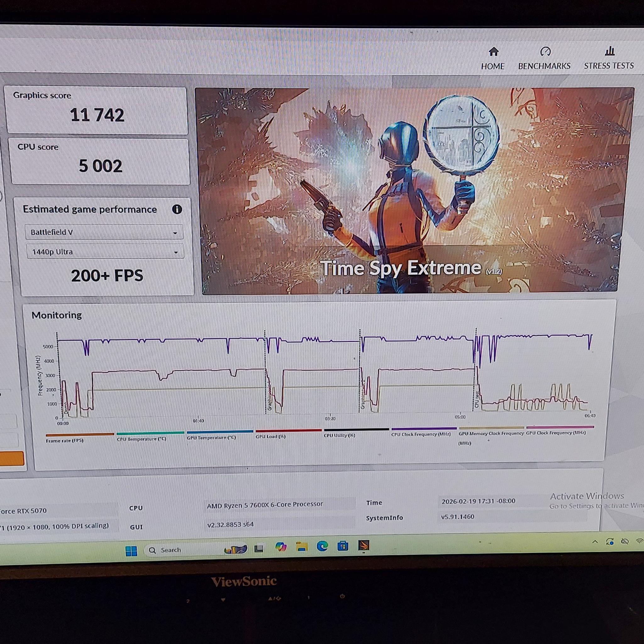Screen dimensions: 644x644
Task: Click the 05:00 time mark on chart
Action: point(460,417)
